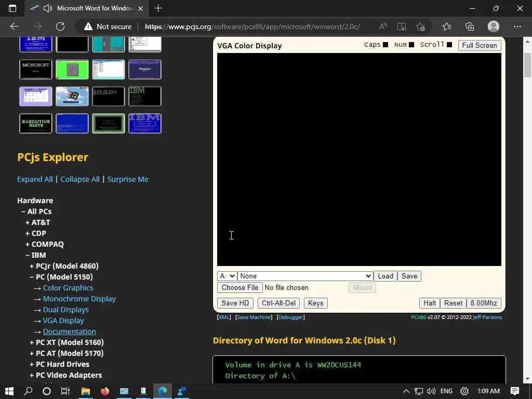
Task: Click the 8.00Mhz speed button
Action: (484, 303)
